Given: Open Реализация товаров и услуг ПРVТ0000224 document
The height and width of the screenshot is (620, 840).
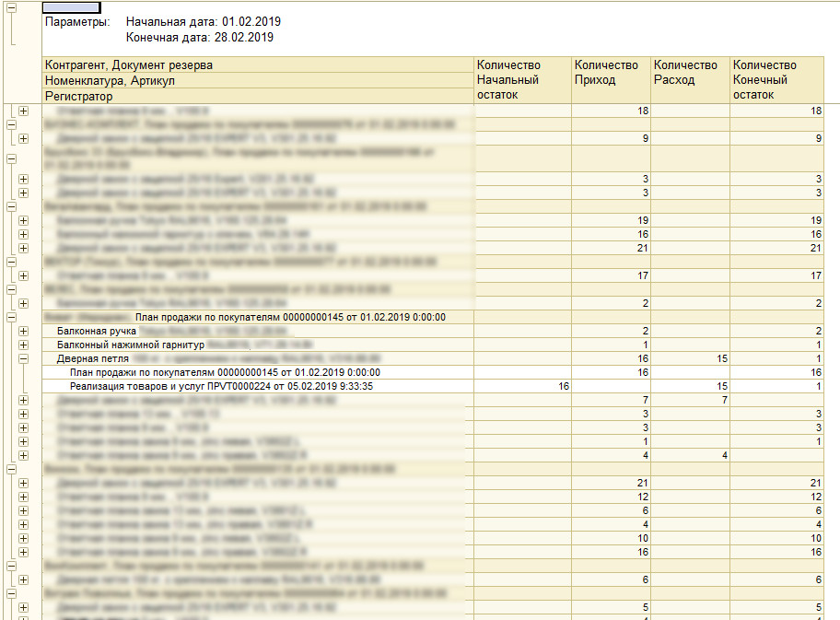Looking at the screenshot, I should point(221,387).
